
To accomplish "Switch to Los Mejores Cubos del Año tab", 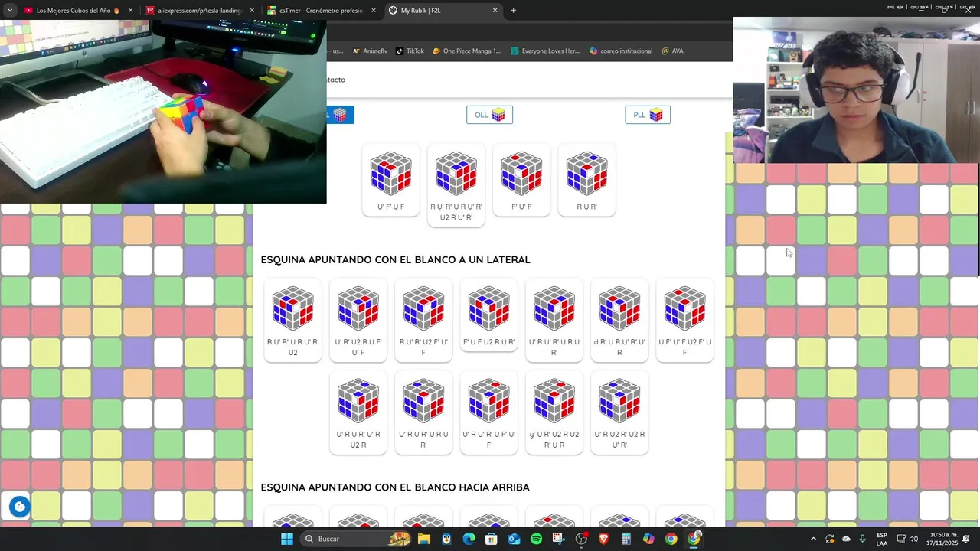I will tap(78, 11).
